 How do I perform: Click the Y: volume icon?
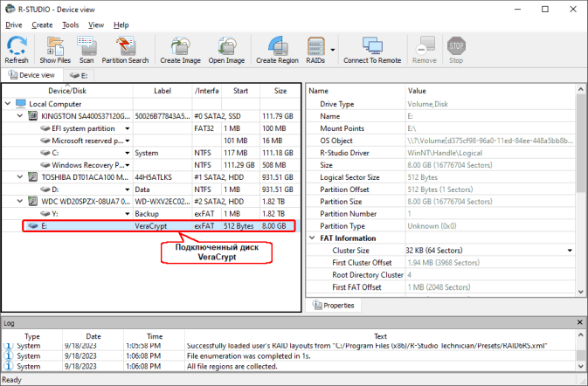pos(45,214)
